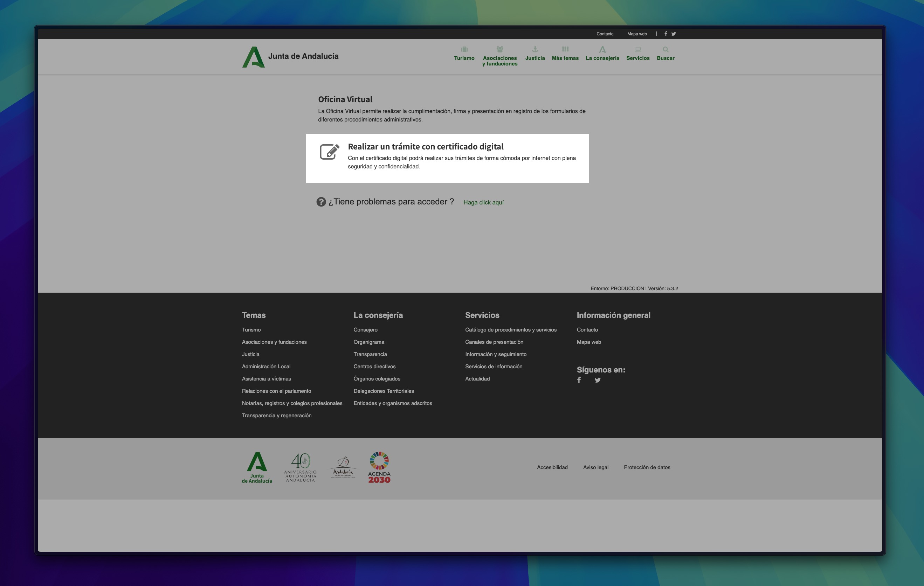Open footer Twitter icon under Síguenos en

598,380
